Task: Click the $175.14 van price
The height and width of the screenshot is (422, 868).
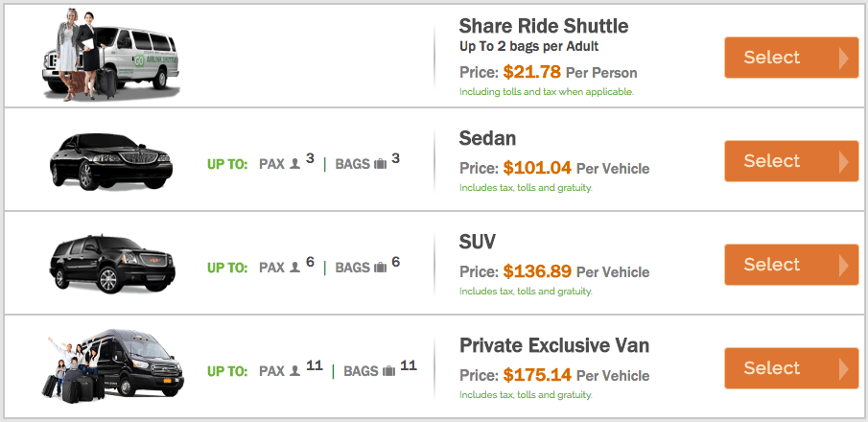Action: coord(537,375)
